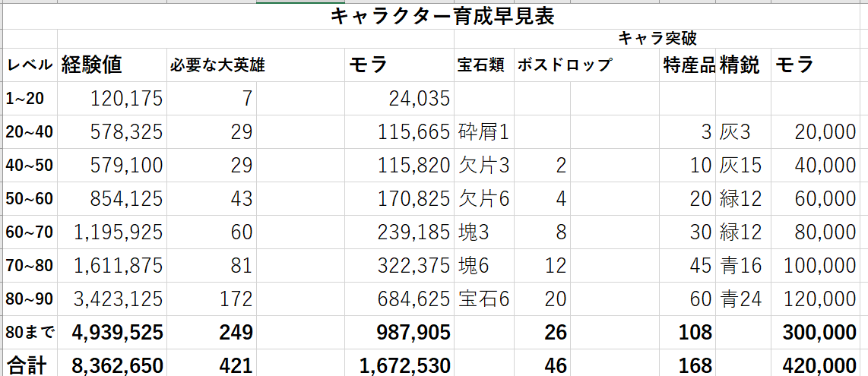868x376 pixels.
Task: Click experience value 579,100
Action: pyautogui.click(x=112, y=166)
